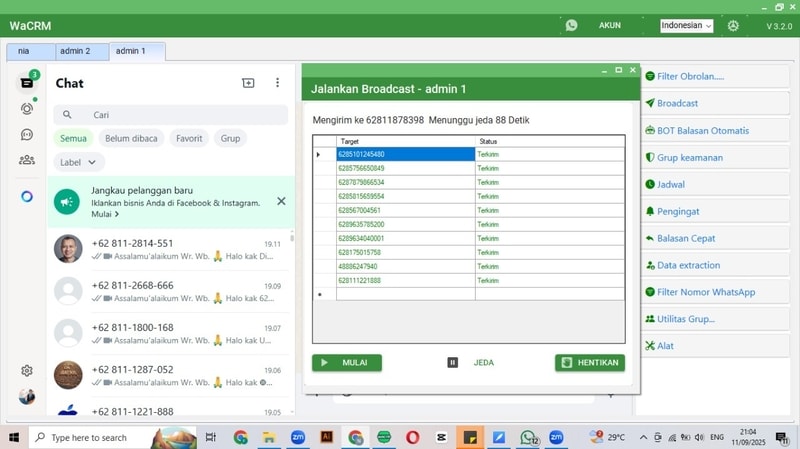Open the chat with +62 811-2814-551
Viewport: 800px width, 449px height.
coord(170,249)
